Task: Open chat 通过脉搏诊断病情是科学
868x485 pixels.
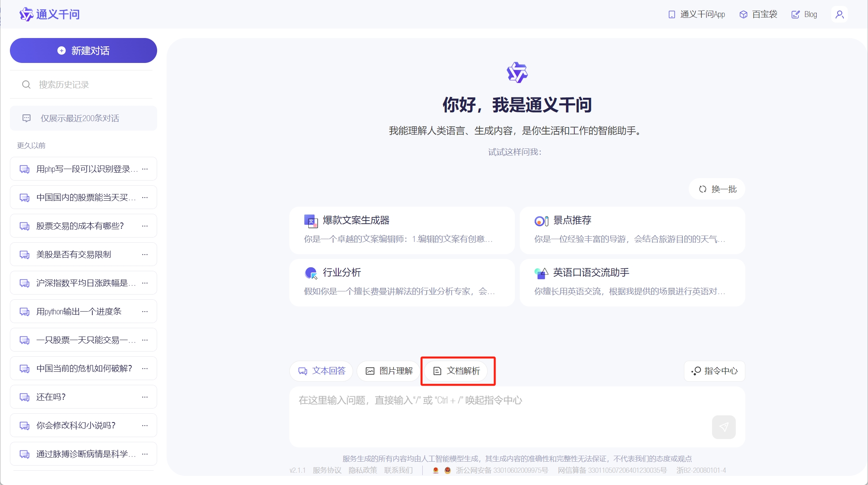Action: [x=84, y=454]
